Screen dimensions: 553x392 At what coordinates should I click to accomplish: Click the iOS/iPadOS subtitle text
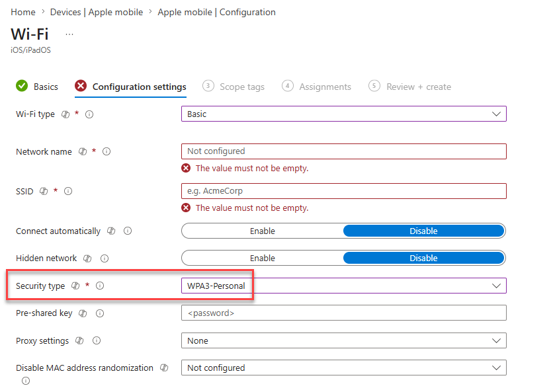point(30,50)
